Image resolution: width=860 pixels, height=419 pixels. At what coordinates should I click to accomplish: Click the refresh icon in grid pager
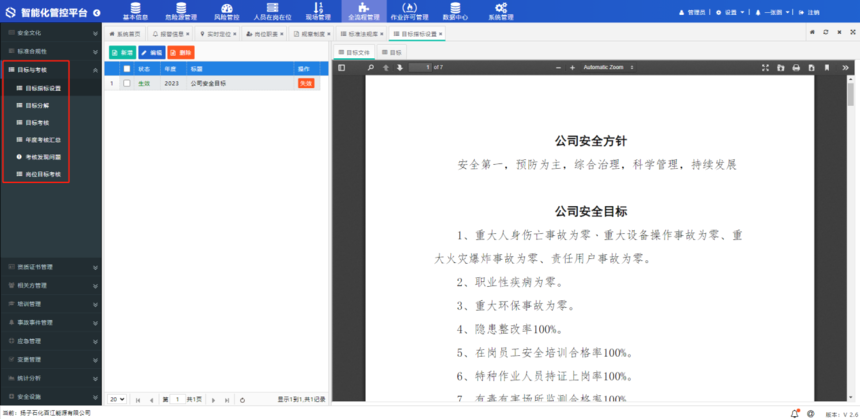point(242,399)
